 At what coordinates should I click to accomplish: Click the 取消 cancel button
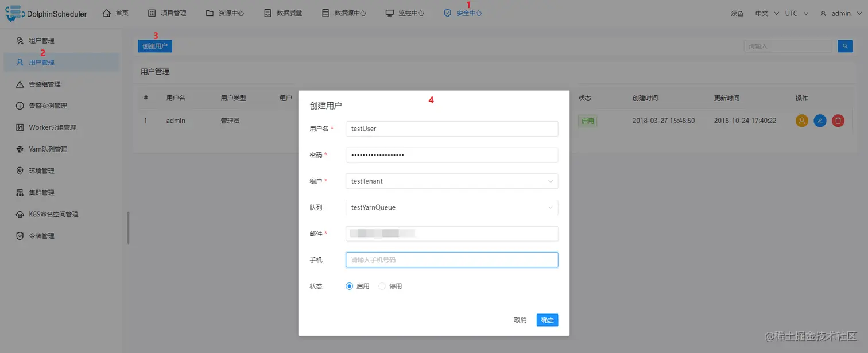coord(520,320)
